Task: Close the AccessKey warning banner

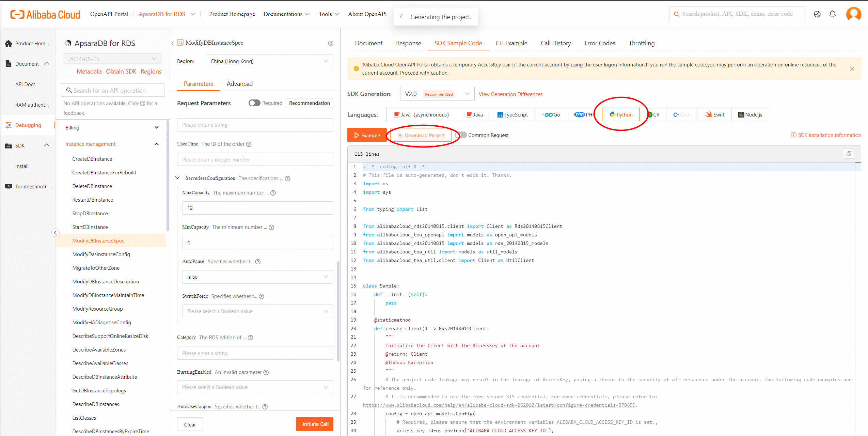Action: pos(852,68)
